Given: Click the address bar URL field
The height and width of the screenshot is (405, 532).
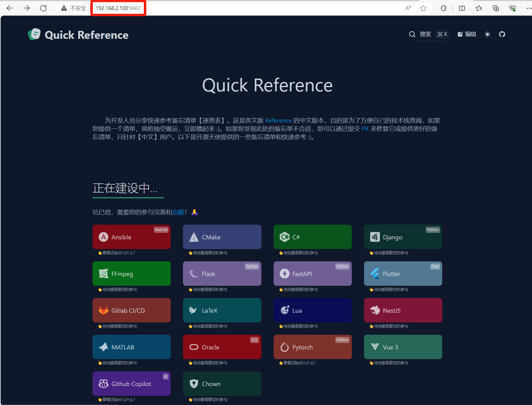Looking at the screenshot, I should (118, 8).
